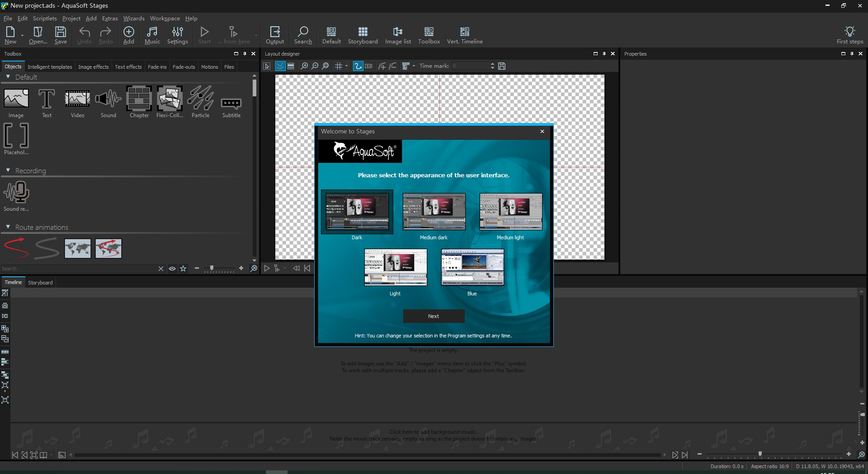868x474 pixels.
Task: Choose the Dark appearance thumbnail
Action: pos(357,212)
